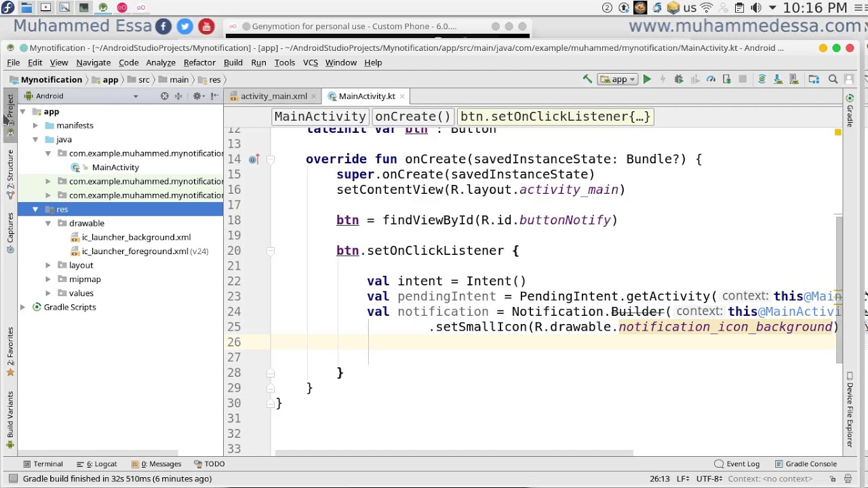Select ic_launcher_background.xml in project tree
Viewport: 868px width, 488px height.
(x=136, y=237)
